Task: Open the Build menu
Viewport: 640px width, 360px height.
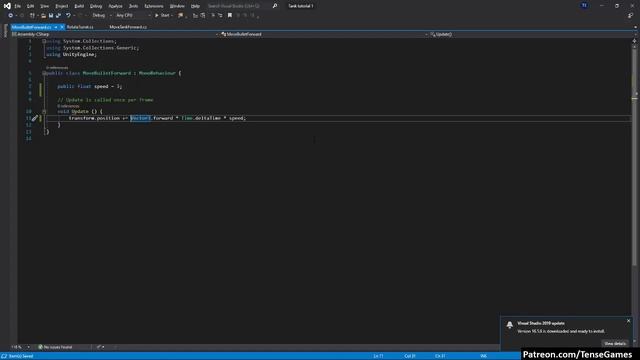Action: pos(79,6)
